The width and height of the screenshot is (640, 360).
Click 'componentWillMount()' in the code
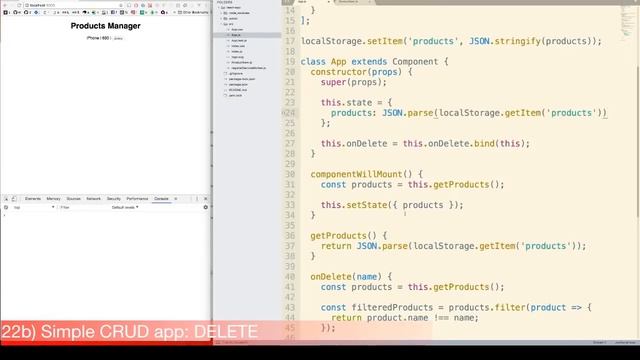(361, 174)
